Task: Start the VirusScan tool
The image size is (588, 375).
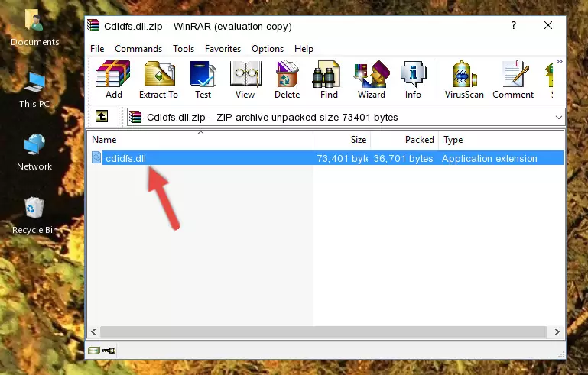Action: (x=464, y=79)
